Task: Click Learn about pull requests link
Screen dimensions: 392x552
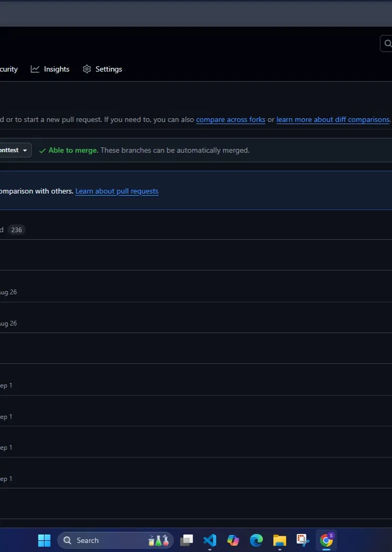Action: click(x=117, y=191)
